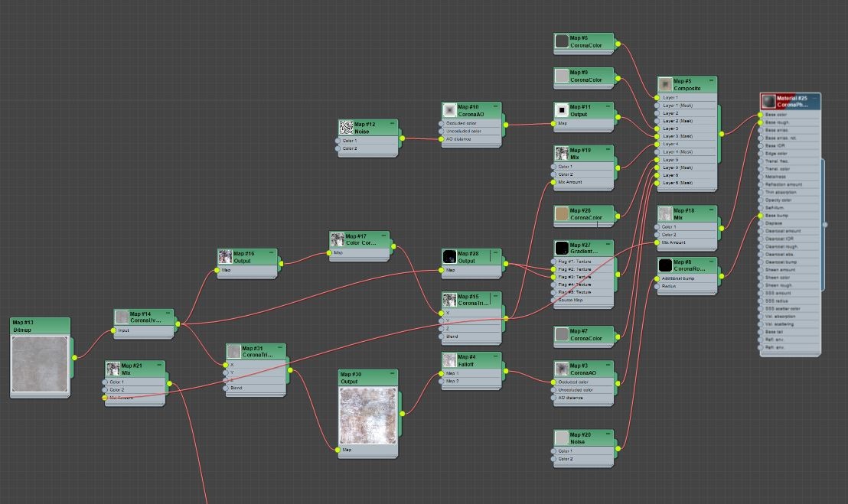848x504 pixels.
Task: Click the Map #12 Noise preview icon
Action: pos(346,128)
